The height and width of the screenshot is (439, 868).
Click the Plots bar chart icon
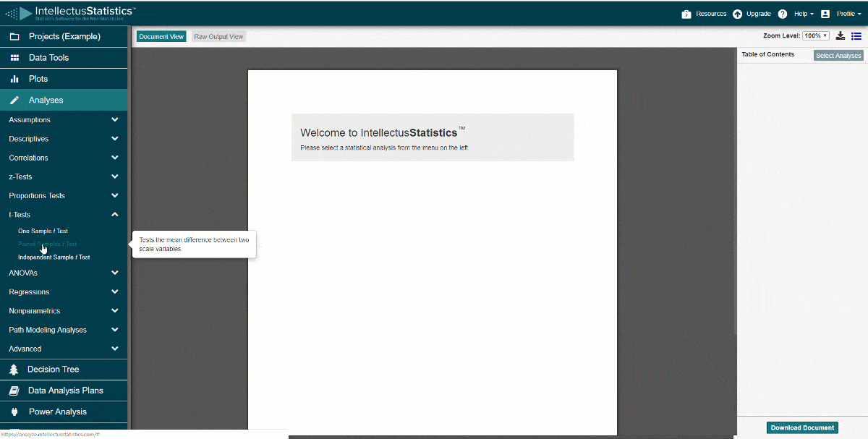[14, 79]
